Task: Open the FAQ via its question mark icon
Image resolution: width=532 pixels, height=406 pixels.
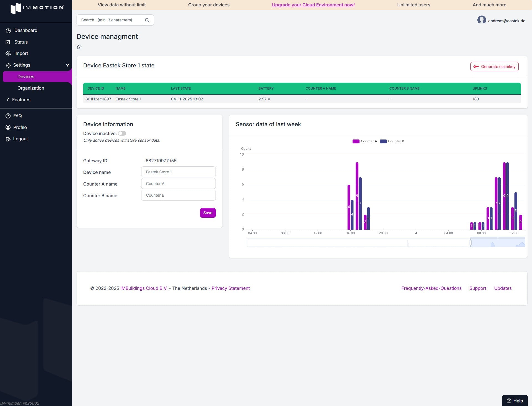Action: tap(7, 116)
